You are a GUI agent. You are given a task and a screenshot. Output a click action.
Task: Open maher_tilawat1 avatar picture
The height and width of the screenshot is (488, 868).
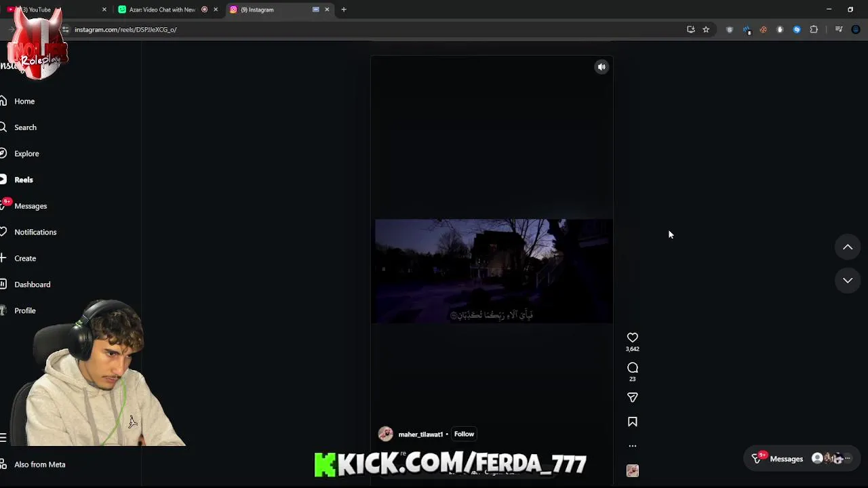coord(385,434)
